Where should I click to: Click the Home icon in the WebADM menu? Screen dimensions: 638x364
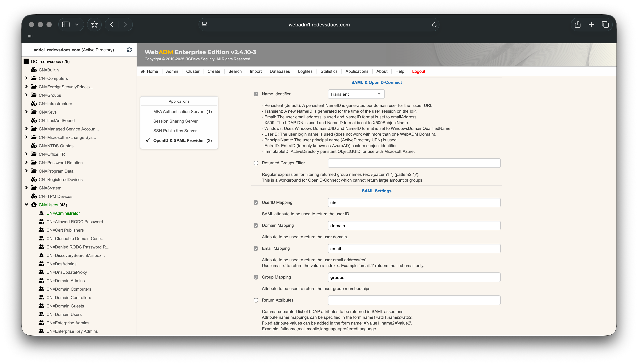point(143,71)
